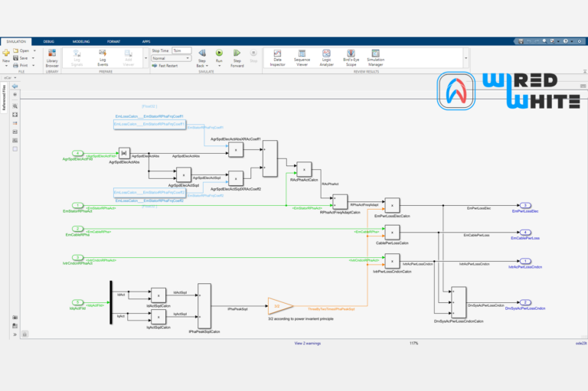The height and width of the screenshot is (391, 588).
Task: Switch to the Debug tab
Action: 49,41
